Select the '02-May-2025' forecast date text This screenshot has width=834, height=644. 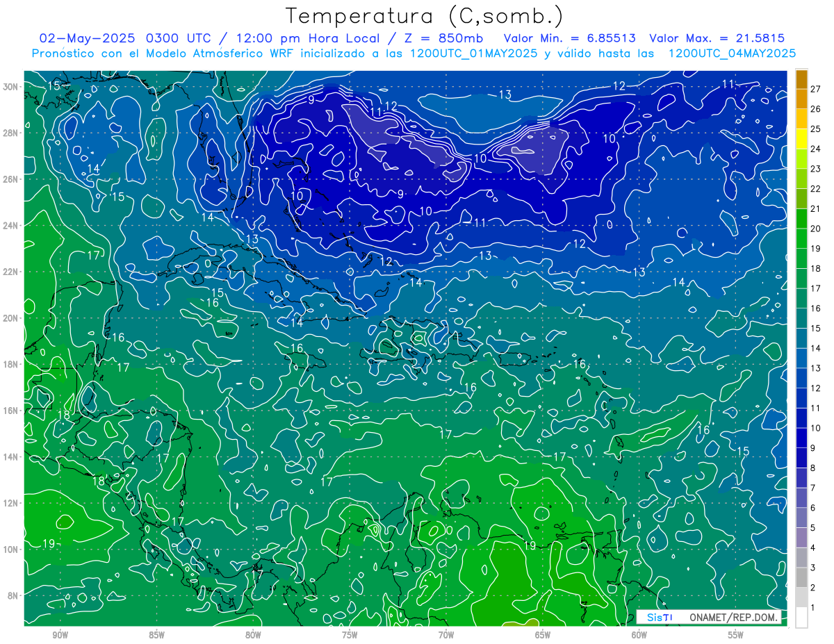[87, 38]
